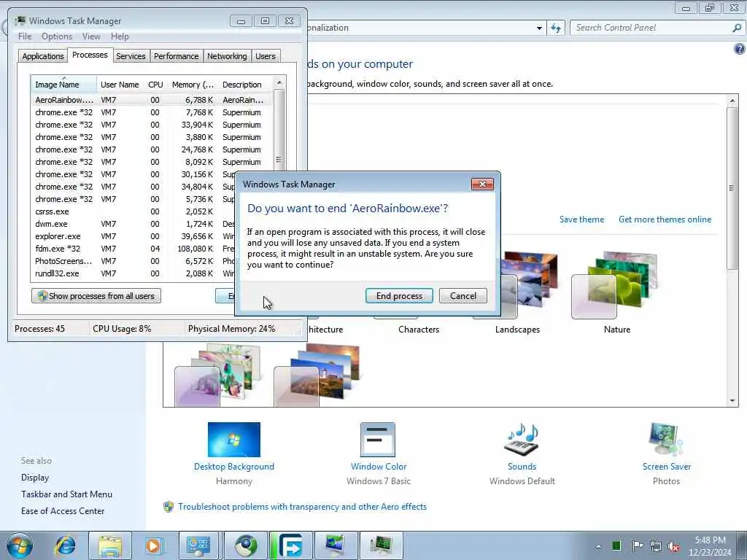Open the View menu in Task Manager
Screen dimensions: 747x560
(x=91, y=36)
